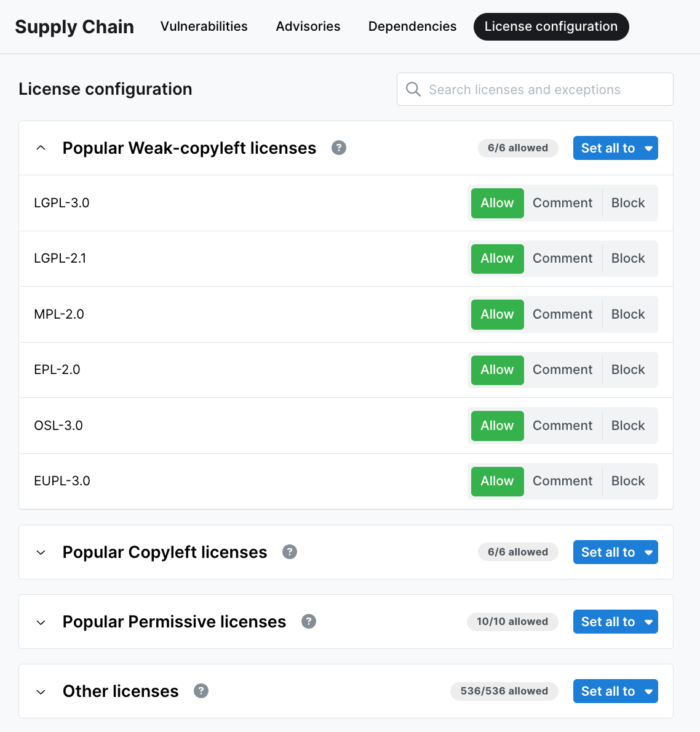View help for Popular Permissive licenses
700x732 pixels.
point(308,621)
